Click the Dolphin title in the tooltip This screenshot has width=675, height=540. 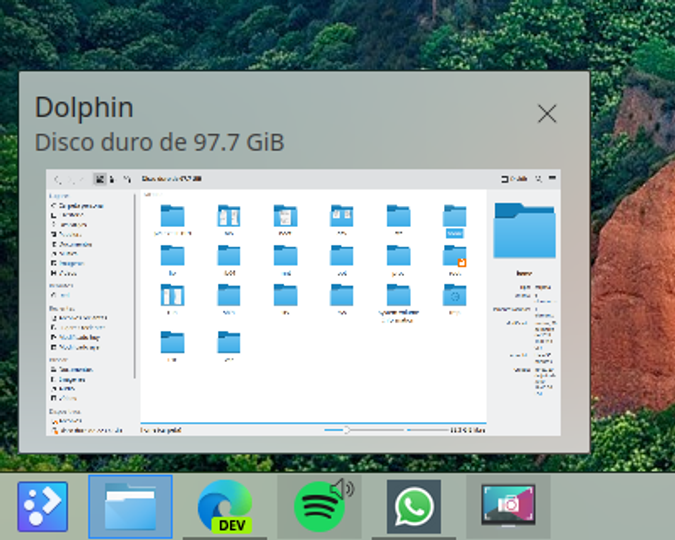(x=84, y=107)
